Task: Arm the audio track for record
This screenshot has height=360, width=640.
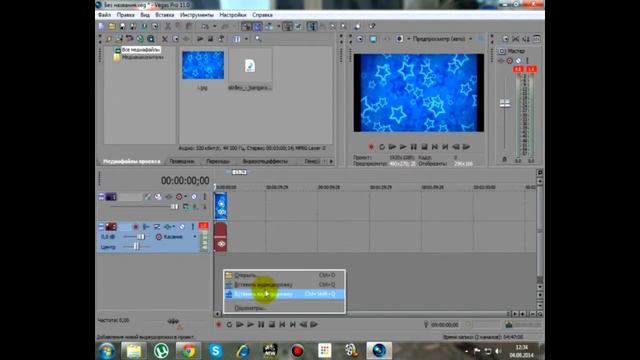Action: pyautogui.click(x=136, y=227)
